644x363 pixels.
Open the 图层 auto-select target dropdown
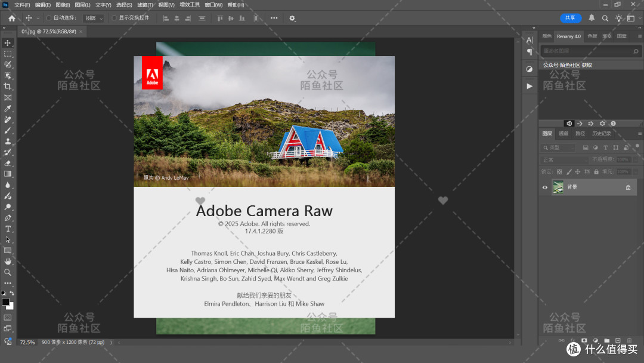(x=94, y=18)
